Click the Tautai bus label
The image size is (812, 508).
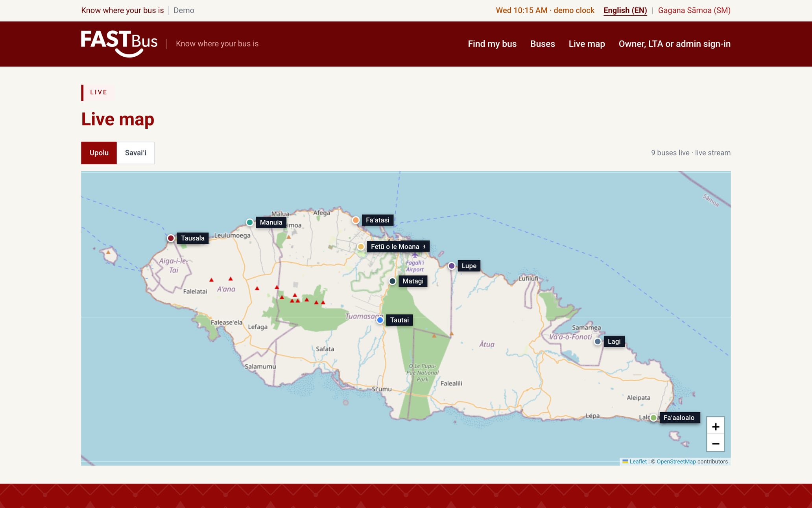399,320
